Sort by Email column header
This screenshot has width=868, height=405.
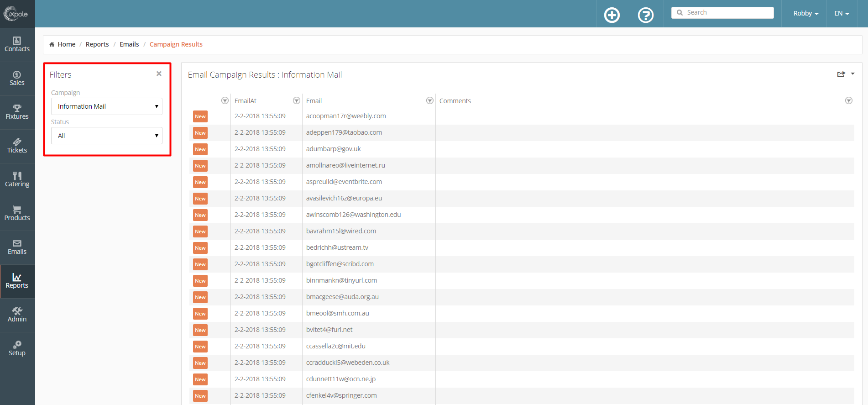(314, 101)
